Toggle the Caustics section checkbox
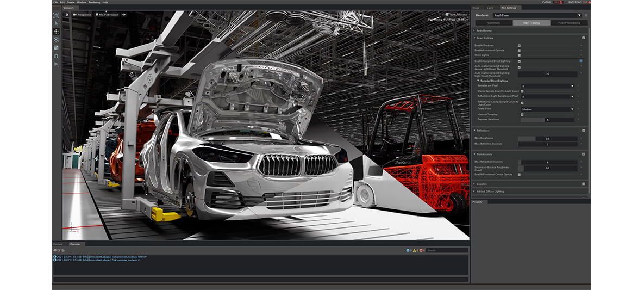The height and width of the screenshot is (290, 644). [584, 184]
